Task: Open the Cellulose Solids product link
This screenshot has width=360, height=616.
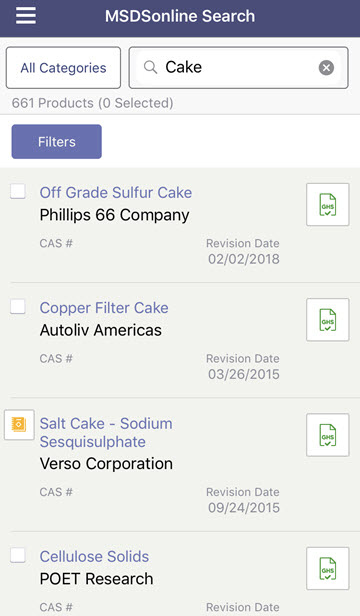Action: (x=94, y=556)
